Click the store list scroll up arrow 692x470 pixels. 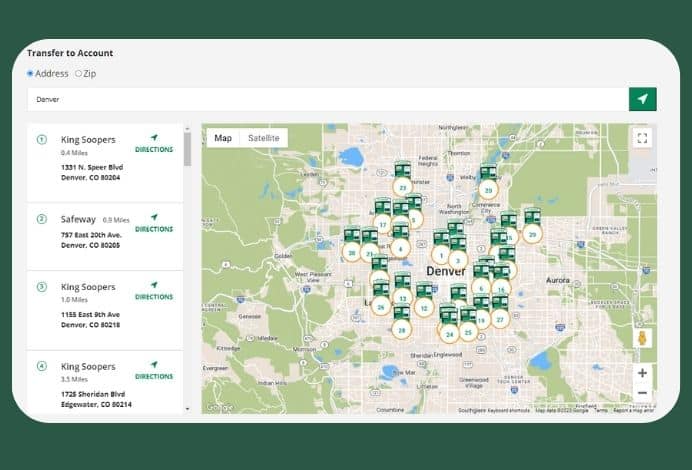(188, 128)
